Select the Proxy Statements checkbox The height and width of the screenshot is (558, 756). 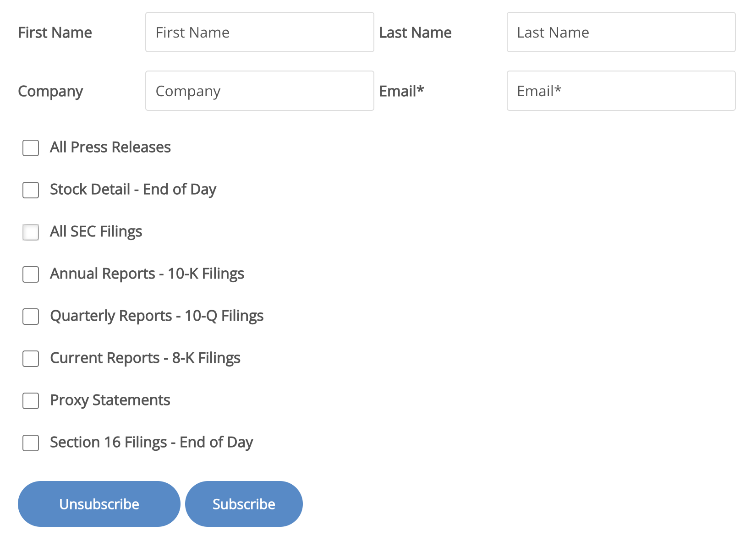click(30, 401)
